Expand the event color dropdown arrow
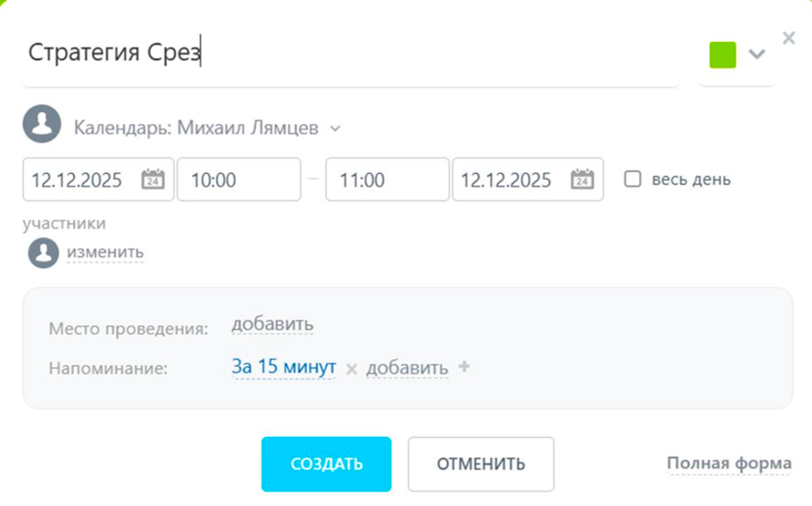The image size is (812, 506). (x=756, y=54)
